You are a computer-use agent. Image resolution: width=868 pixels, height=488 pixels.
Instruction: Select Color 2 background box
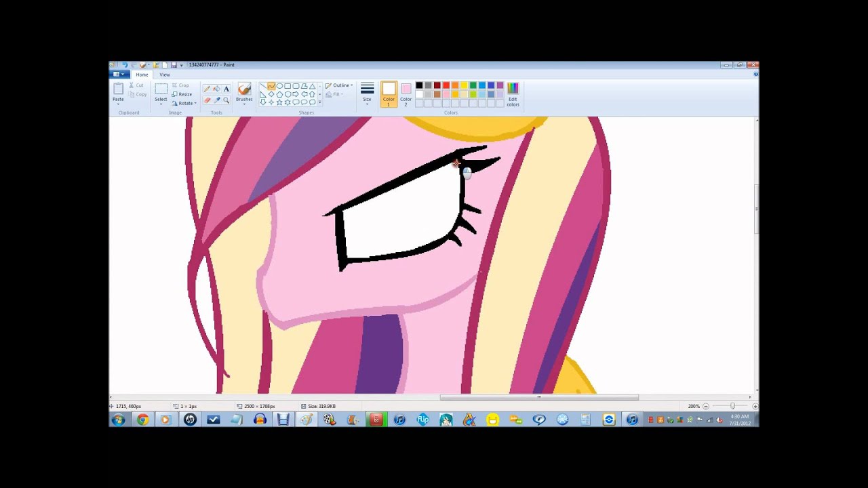point(406,95)
